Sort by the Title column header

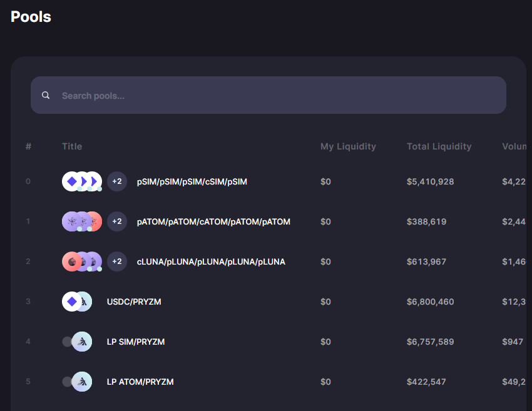coord(72,146)
